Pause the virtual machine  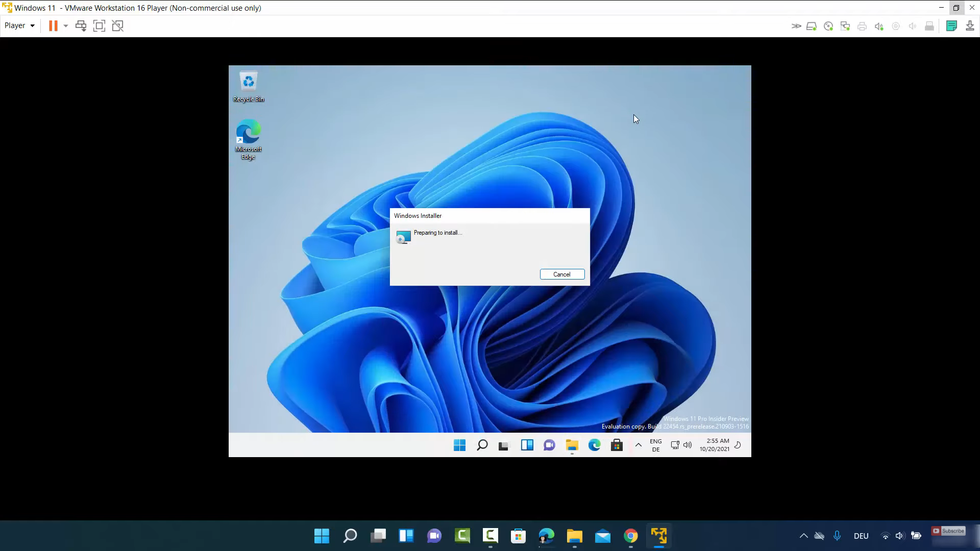click(x=53, y=26)
